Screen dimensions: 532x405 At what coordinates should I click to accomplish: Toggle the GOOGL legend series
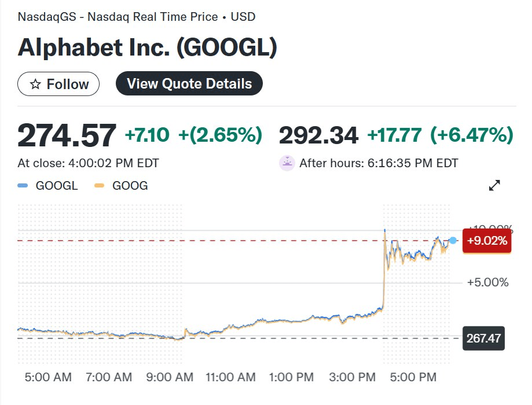(x=57, y=186)
